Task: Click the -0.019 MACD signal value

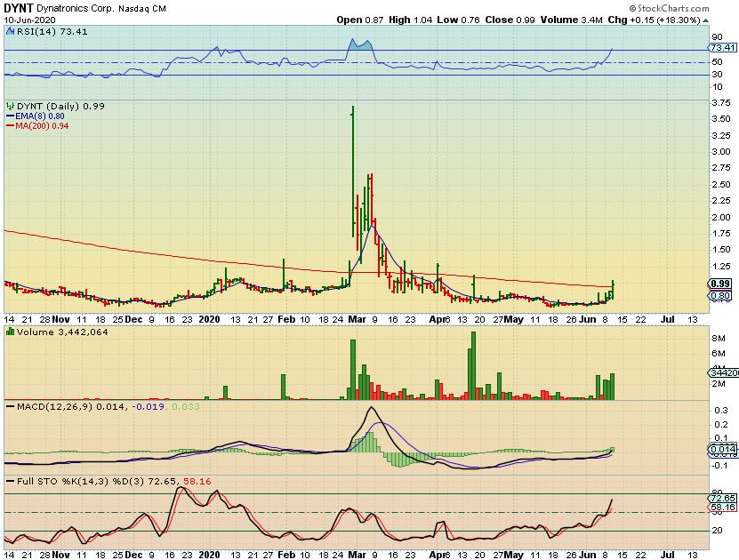Action: pyautogui.click(x=148, y=406)
